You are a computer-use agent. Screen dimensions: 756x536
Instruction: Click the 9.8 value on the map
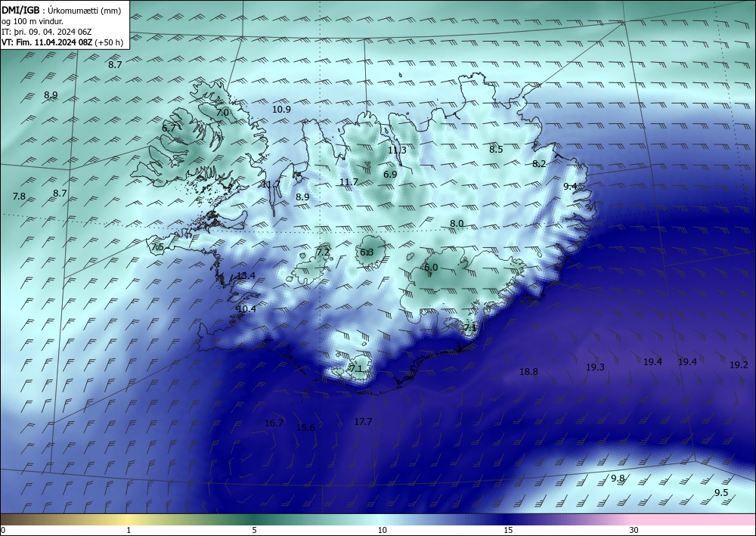tap(618, 479)
